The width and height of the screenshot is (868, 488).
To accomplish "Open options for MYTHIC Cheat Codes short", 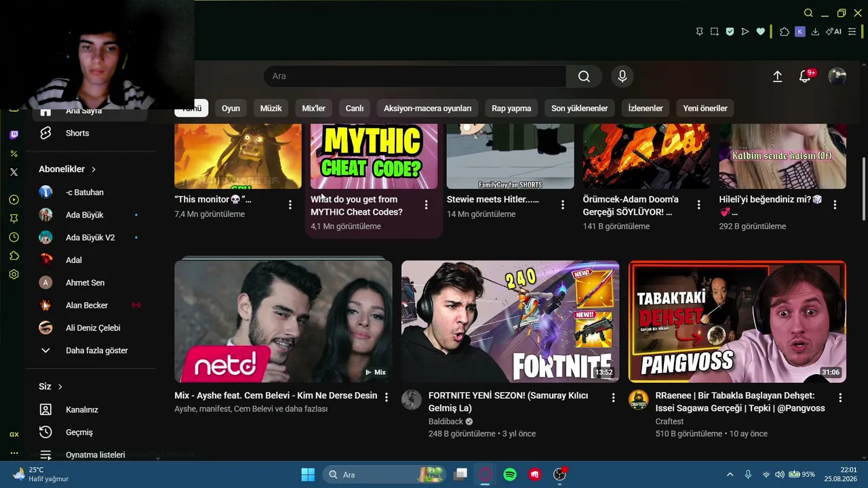I will click(427, 204).
